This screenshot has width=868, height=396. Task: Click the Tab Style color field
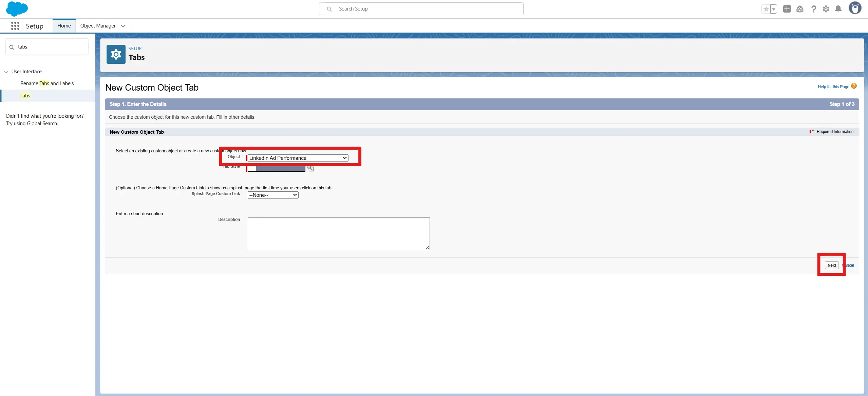click(277, 169)
